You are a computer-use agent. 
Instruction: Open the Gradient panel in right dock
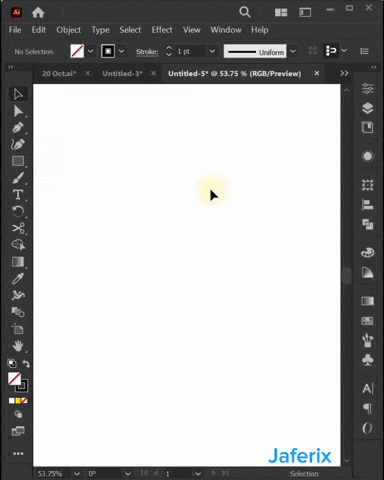tap(368, 301)
